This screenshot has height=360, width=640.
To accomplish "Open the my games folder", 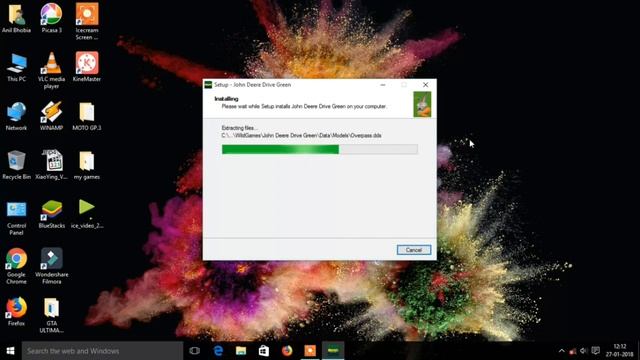I will point(87,166).
